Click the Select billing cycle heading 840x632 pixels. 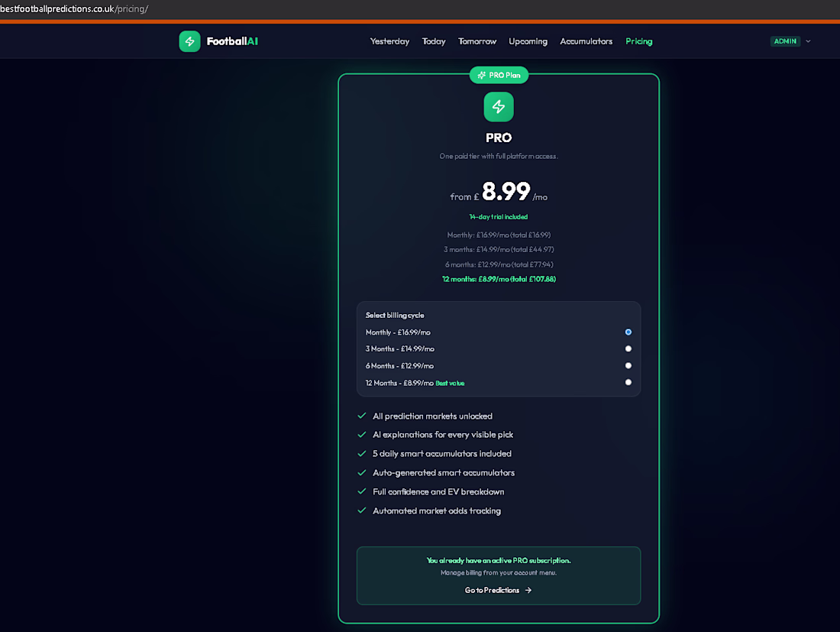(x=395, y=315)
